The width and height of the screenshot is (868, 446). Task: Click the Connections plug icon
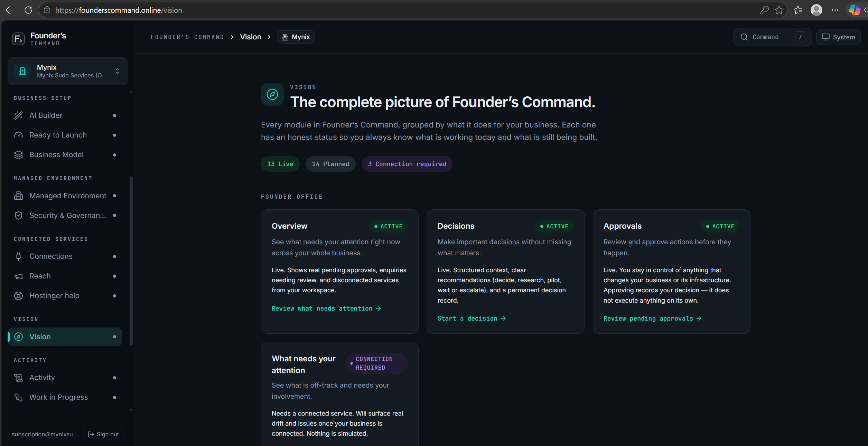click(x=18, y=256)
